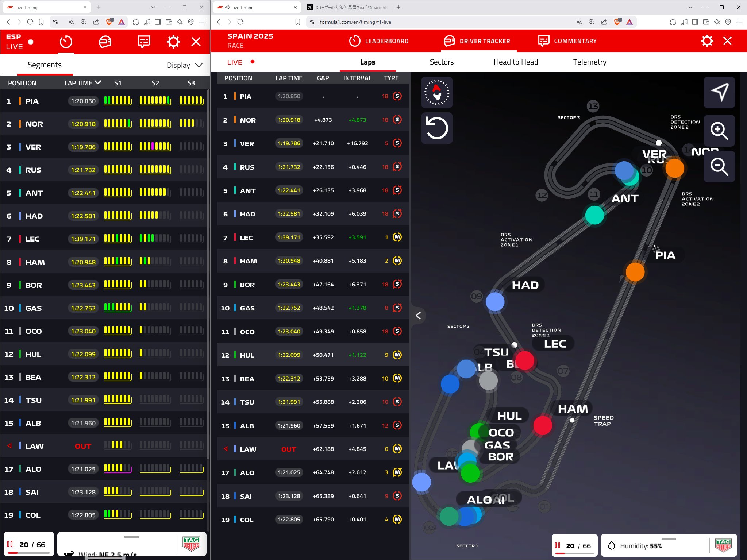The width and height of the screenshot is (747, 560).
Task: Expand the Display dropdown in left window
Action: click(x=185, y=65)
